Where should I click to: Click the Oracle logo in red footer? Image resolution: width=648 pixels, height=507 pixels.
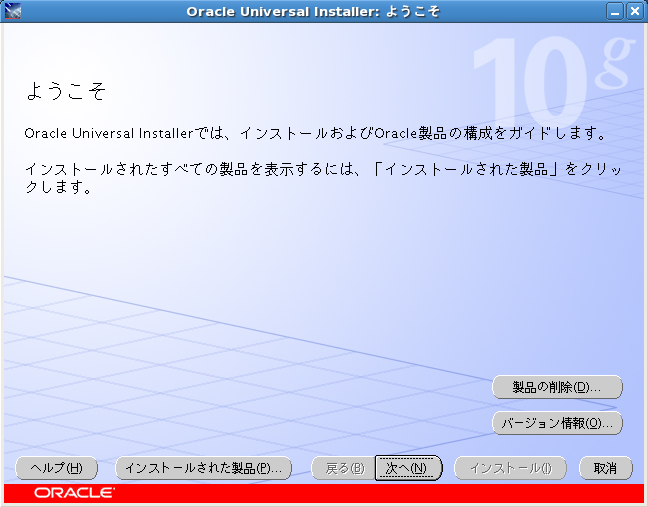pos(74,493)
